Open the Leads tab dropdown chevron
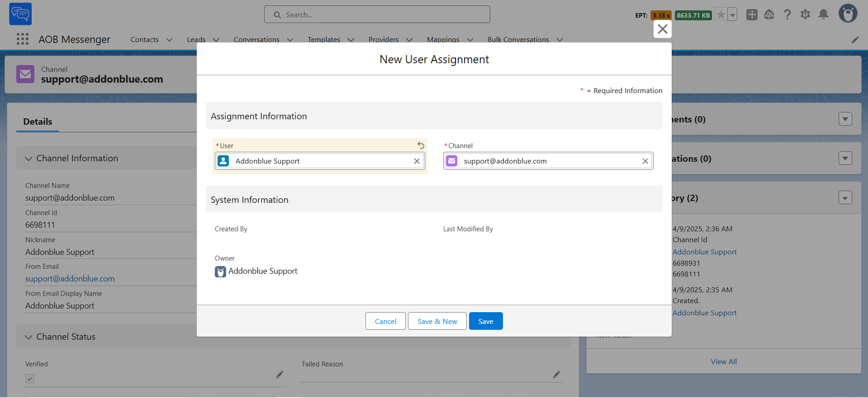The height and width of the screenshot is (398, 868). pos(216,40)
